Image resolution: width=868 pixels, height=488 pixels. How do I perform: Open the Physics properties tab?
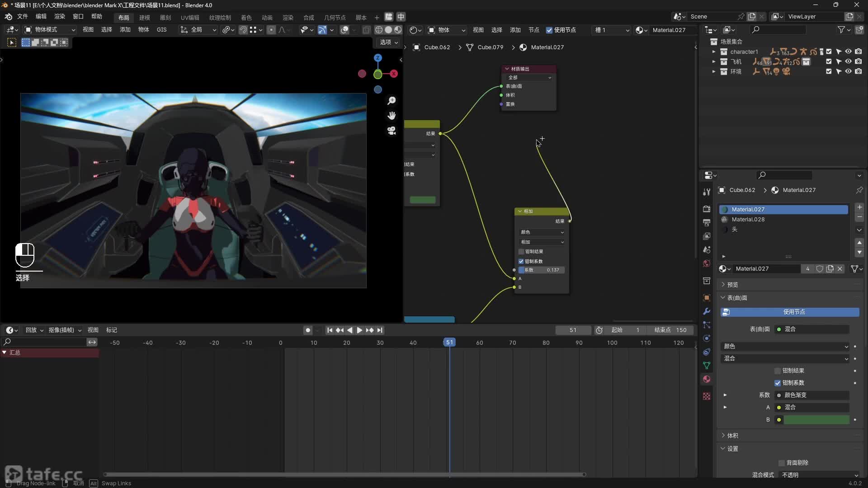tap(707, 338)
